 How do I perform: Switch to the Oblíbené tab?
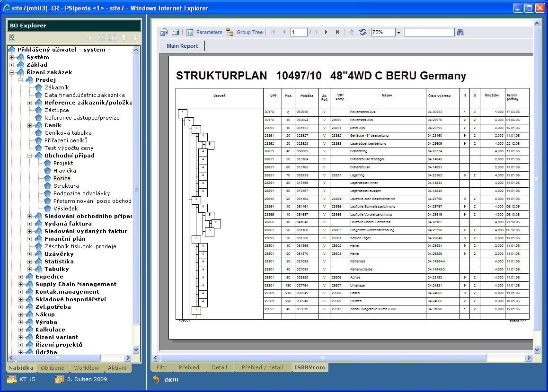(53, 367)
